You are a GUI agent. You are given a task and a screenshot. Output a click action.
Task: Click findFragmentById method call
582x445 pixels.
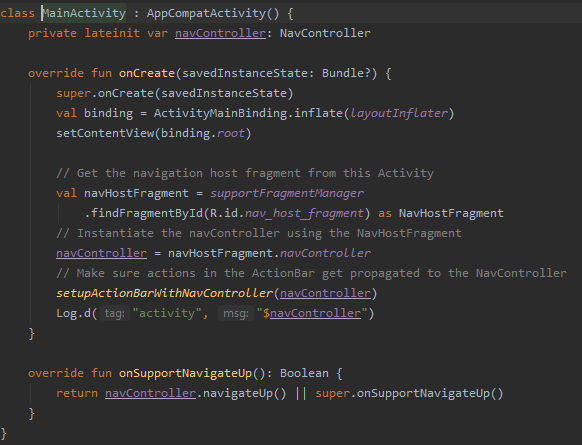tap(147, 213)
